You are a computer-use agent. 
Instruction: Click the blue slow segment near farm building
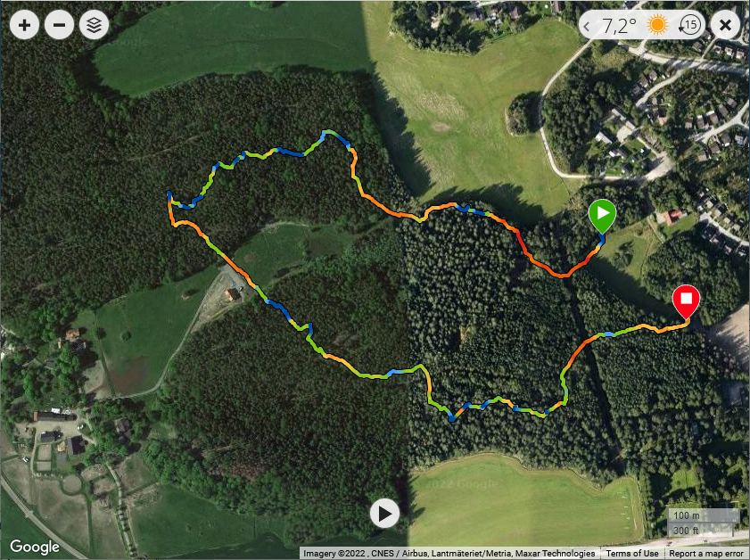(278, 308)
